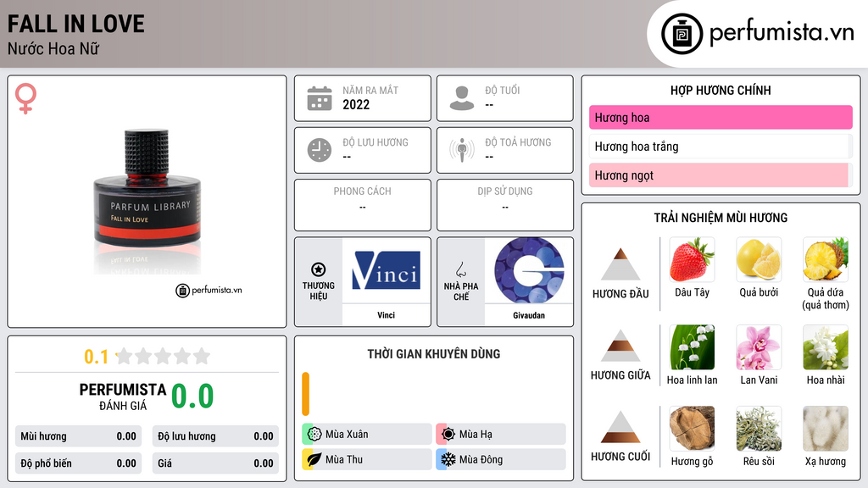
Task: Open the Givaudan perfumer logo
Action: 529,270
